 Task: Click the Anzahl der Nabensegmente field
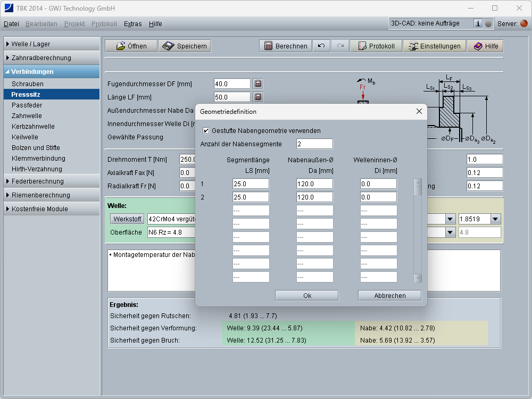[314, 144]
